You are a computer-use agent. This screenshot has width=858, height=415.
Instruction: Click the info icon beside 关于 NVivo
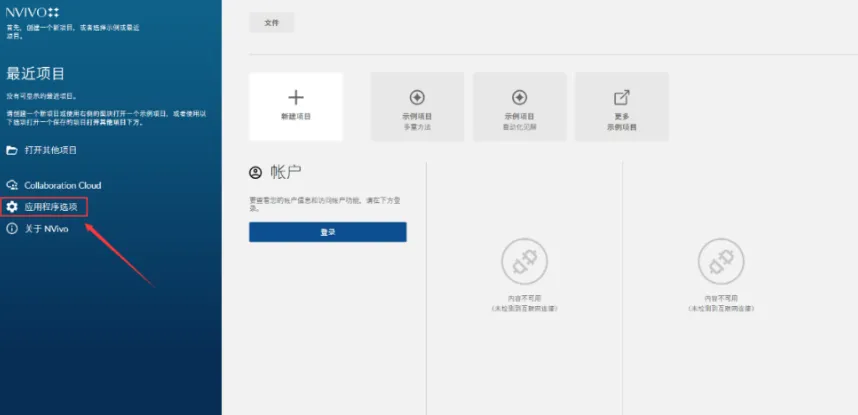click(11, 229)
